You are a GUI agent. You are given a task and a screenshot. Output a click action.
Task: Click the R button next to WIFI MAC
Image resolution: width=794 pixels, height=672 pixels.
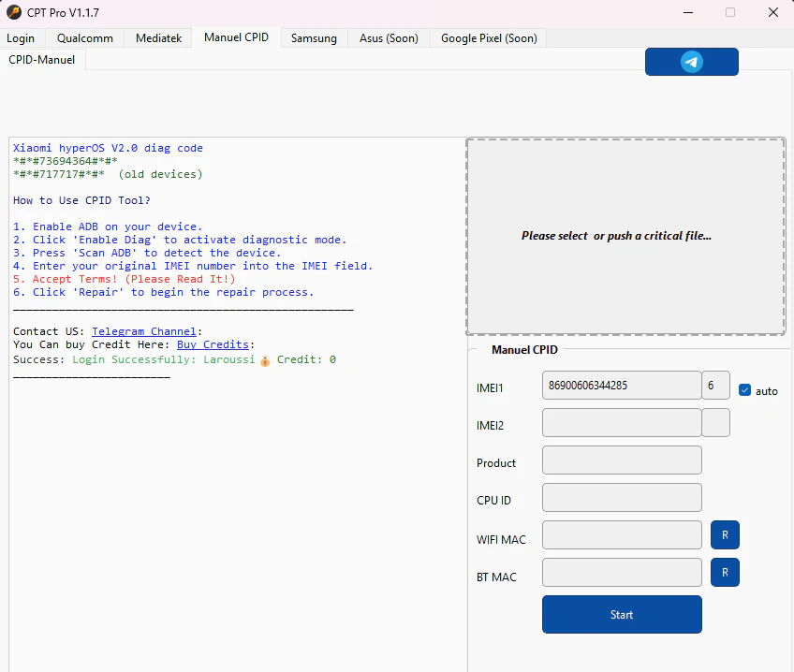click(x=725, y=534)
